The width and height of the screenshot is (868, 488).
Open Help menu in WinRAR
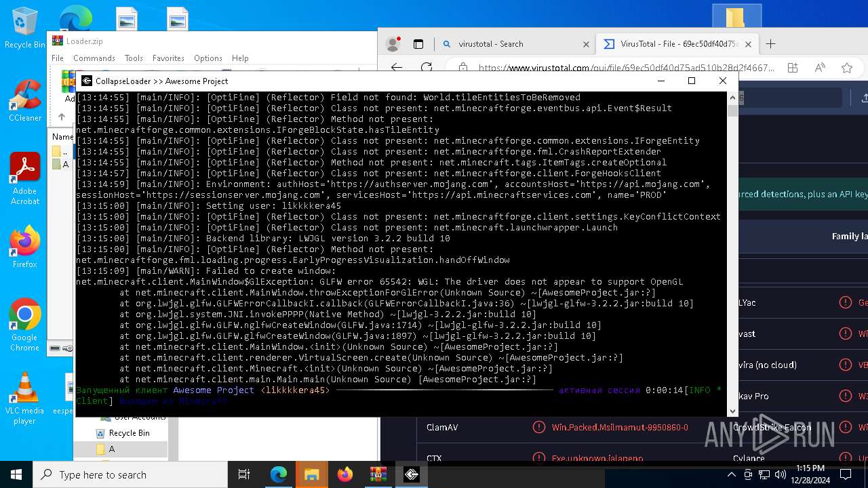(240, 58)
